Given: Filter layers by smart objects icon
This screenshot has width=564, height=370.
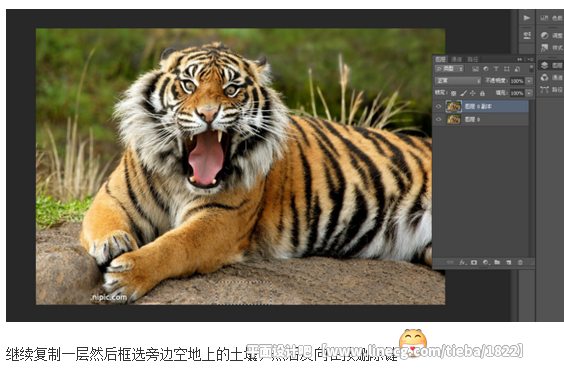Looking at the screenshot, I should (517, 69).
